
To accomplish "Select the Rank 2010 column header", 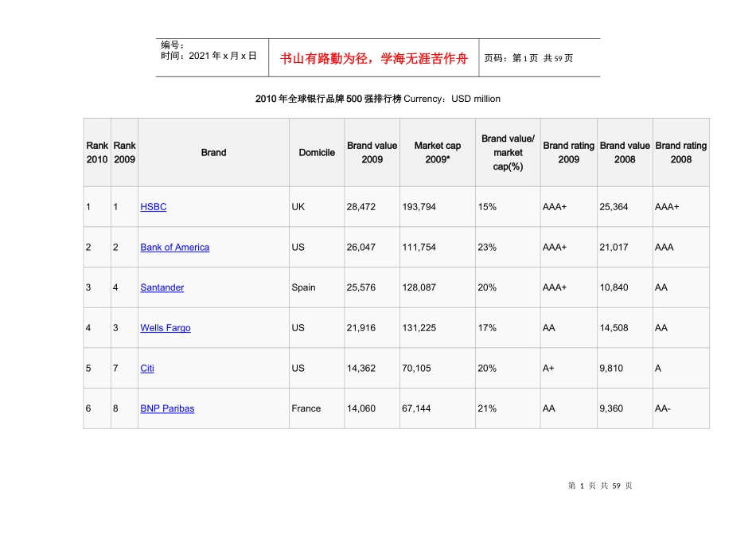I will click(97, 152).
